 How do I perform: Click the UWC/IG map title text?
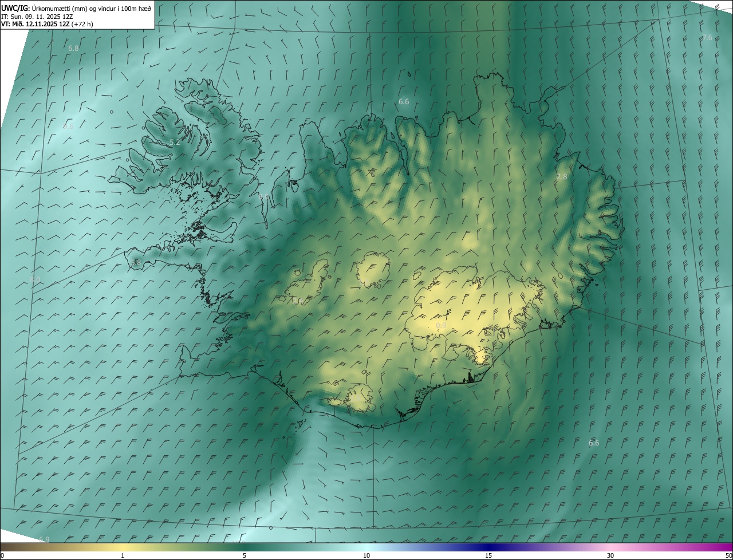click(x=76, y=8)
